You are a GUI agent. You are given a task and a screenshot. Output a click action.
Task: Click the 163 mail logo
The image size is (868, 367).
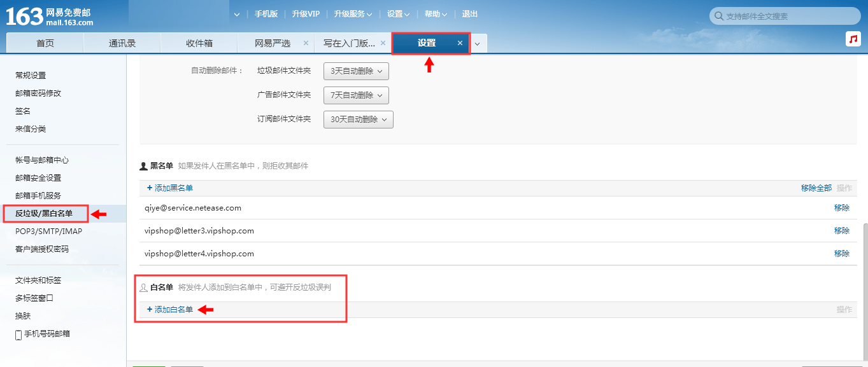point(50,17)
